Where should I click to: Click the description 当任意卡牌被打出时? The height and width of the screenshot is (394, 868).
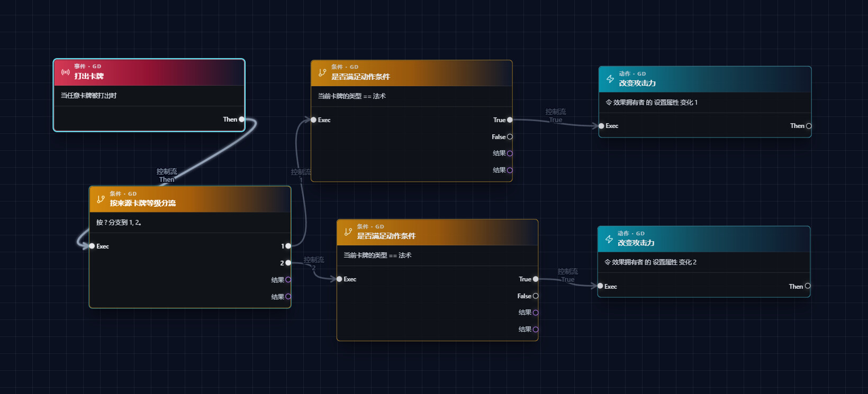[x=88, y=96]
